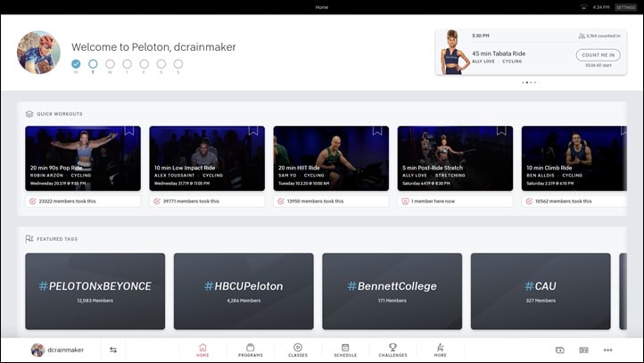Open the Classes tab
The image size is (644, 363).
pyautogui.click(x=298, y=350)
